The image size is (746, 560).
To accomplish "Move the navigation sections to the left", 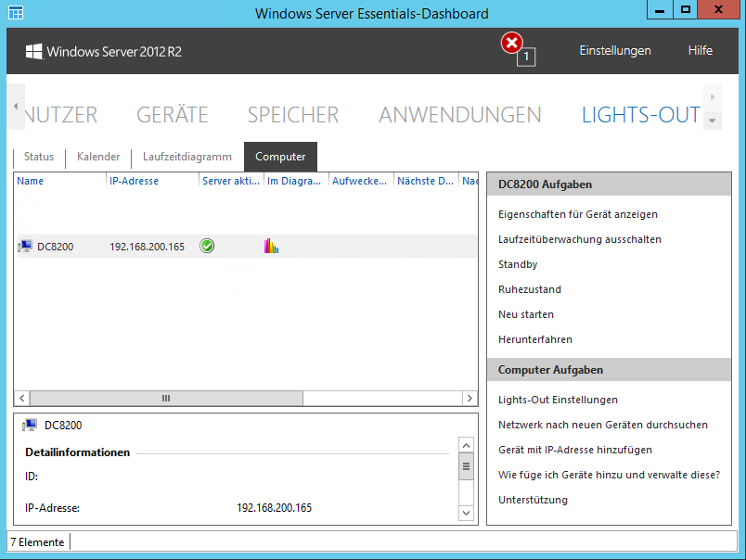I will (x=16, y=107).
